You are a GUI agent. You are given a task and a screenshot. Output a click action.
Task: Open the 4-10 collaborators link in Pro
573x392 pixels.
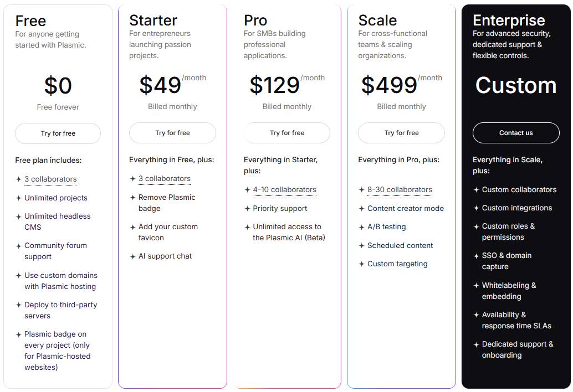pyautogui.click(x=285, y=189)
